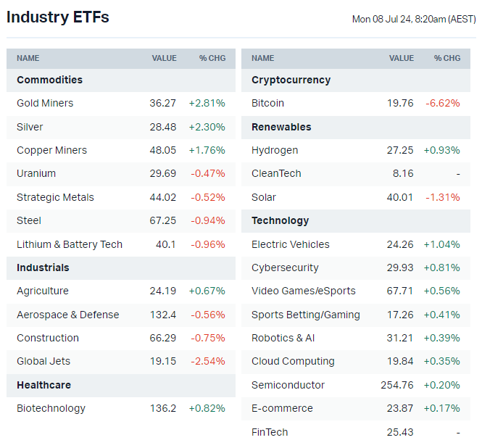This screenshot has width=482, height=448.
Task: Open the Aerospace & Defense ETF
Action: 67,315
